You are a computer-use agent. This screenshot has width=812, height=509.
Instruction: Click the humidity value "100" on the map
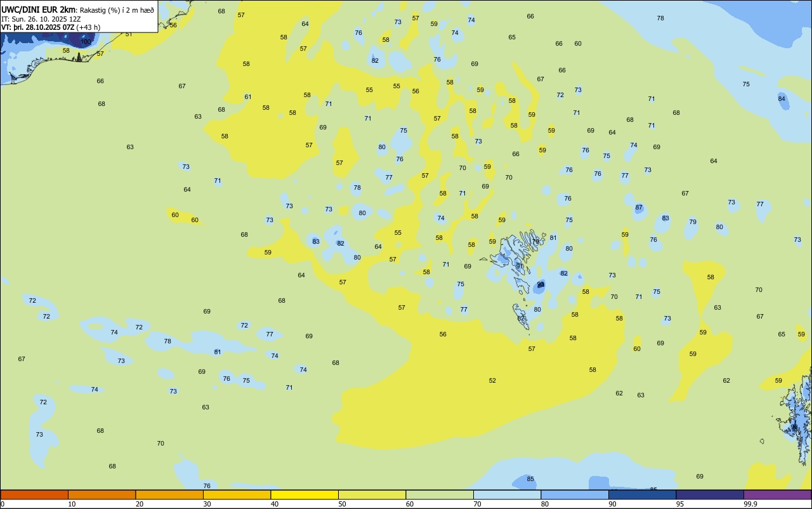click(86, 42)
